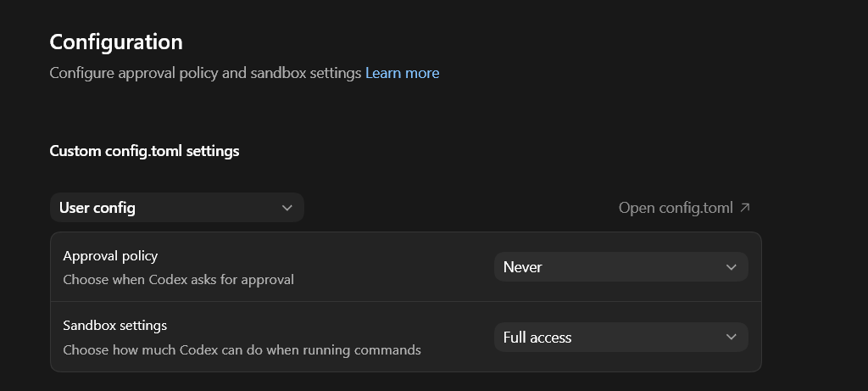Open the Approval policy dropdown showing Never
868x391 pixels.
coord(621,267)
